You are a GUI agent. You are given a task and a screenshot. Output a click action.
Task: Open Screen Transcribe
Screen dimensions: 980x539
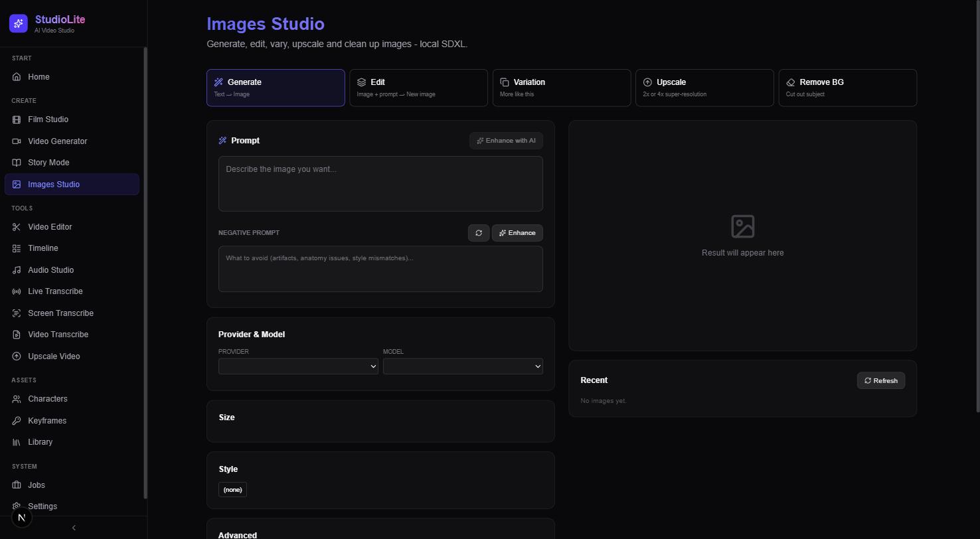pos(72,313)
